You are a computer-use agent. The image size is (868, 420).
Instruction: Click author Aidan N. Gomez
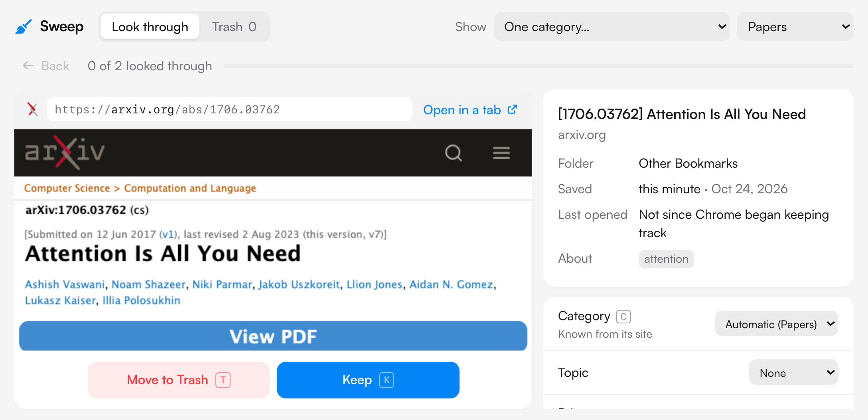[x=451, y=284]
